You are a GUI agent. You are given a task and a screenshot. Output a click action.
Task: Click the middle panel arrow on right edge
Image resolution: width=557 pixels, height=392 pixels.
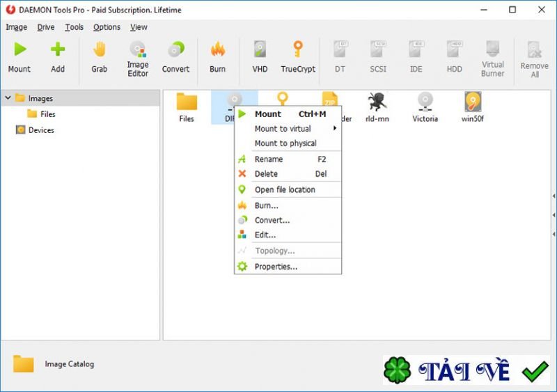click(x=554, y=215)
